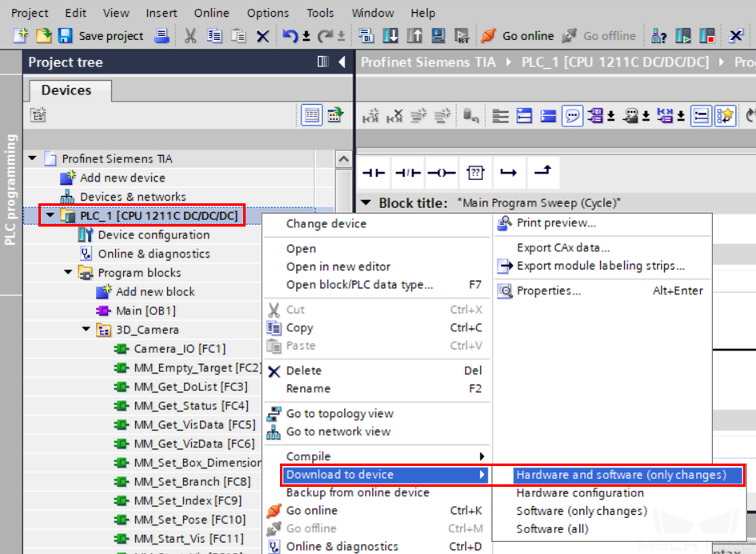Click the tree toolbar icon with green arrow
The image size is (756, 554).
[x=335, y=114]
